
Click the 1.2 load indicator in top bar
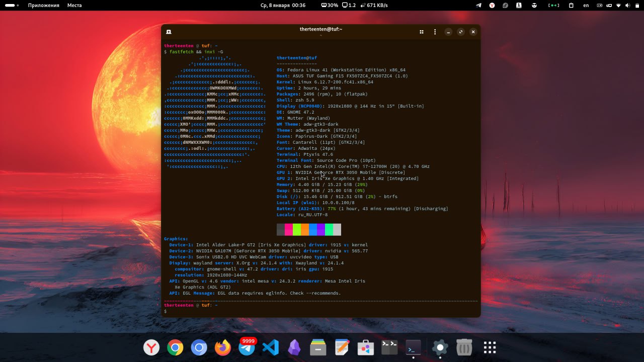pos(349,5)
